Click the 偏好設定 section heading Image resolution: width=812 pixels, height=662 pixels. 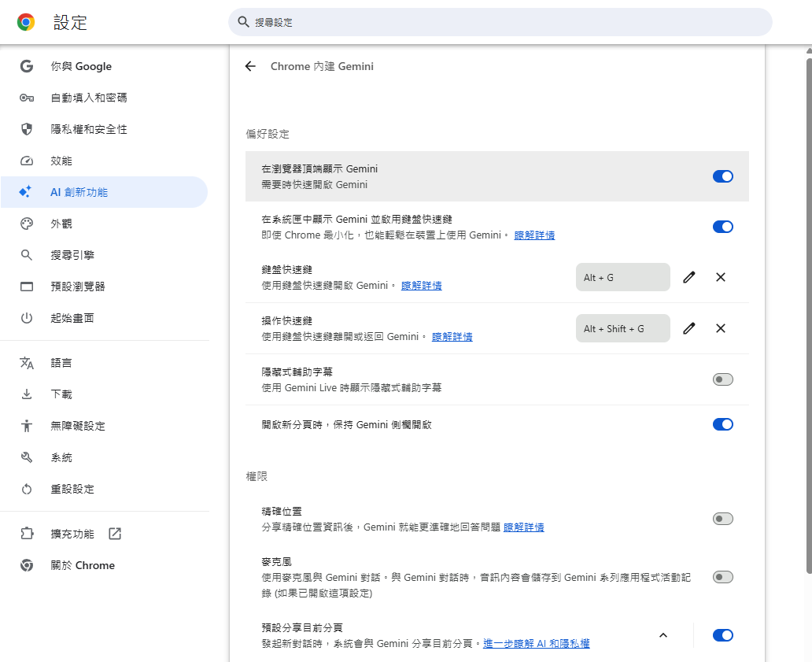click(x=268, y=134)
